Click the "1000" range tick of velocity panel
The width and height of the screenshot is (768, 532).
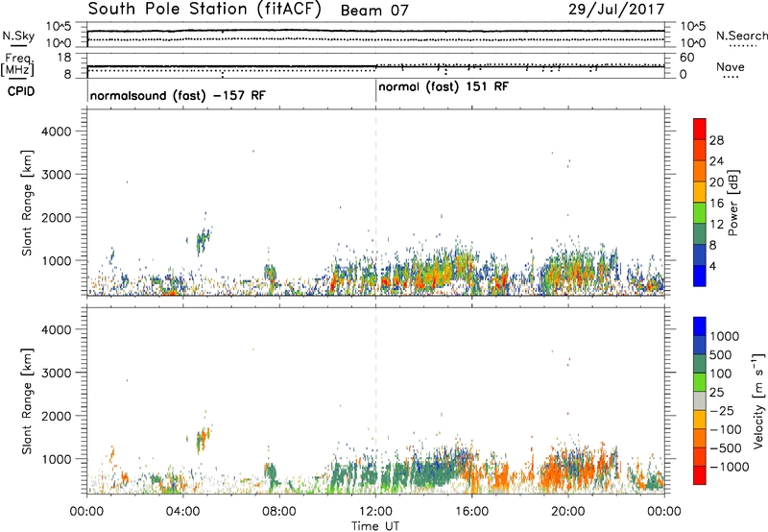point(56,459)
